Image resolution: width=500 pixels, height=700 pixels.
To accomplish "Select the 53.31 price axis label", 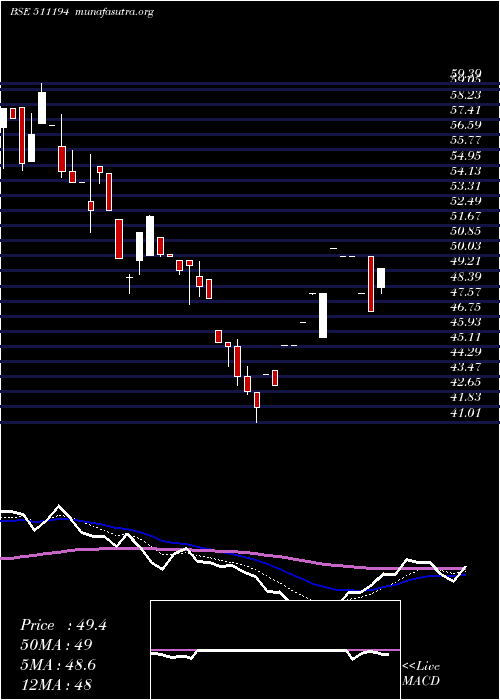I will (465, 186).
